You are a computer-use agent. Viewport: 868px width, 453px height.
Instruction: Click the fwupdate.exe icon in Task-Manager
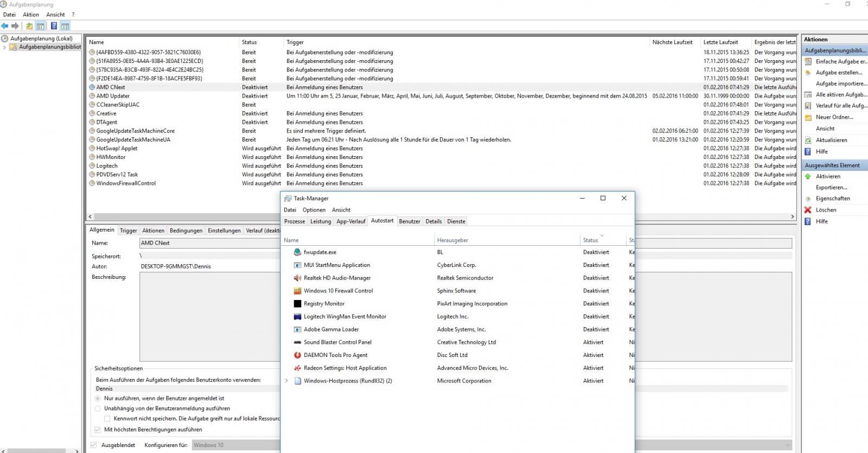point(297,252)
